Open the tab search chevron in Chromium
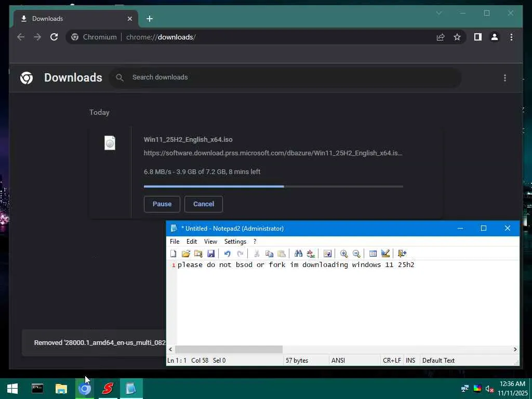Viewport: 532px width, 399px height. [x=439, y=13]
